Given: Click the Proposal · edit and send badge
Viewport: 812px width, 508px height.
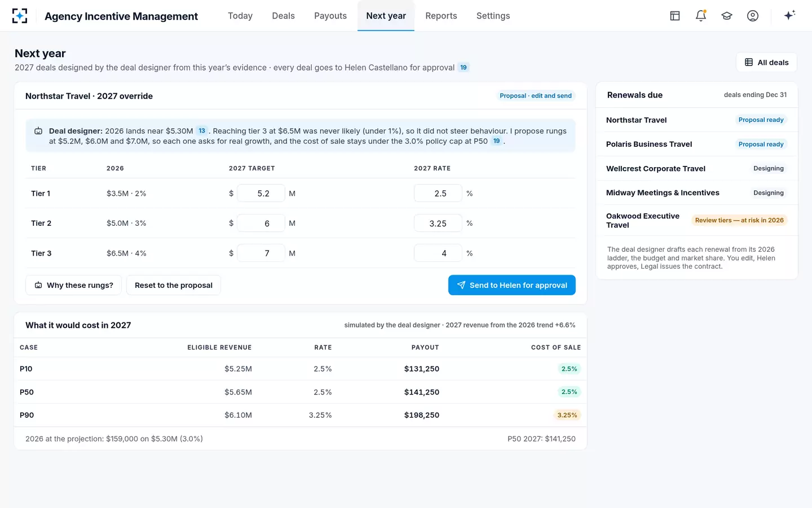Looking at the screenshot, I should [536, 96].
